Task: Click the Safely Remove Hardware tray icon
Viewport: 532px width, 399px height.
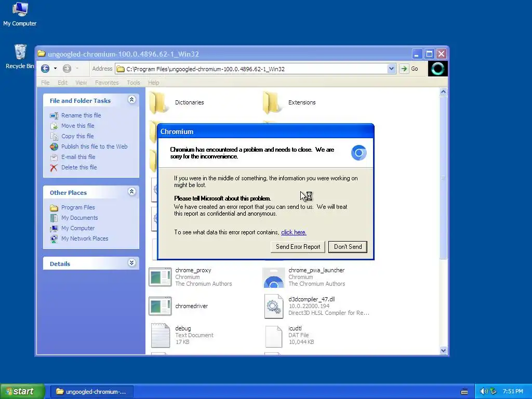Action: 493,392
